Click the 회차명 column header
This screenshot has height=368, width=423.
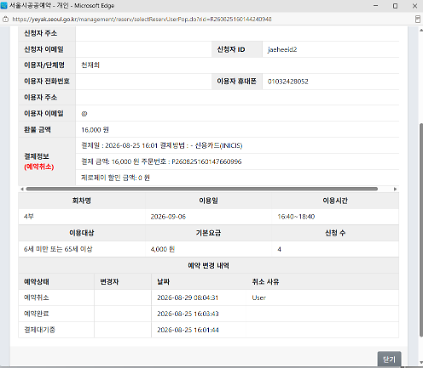[82, 201]
